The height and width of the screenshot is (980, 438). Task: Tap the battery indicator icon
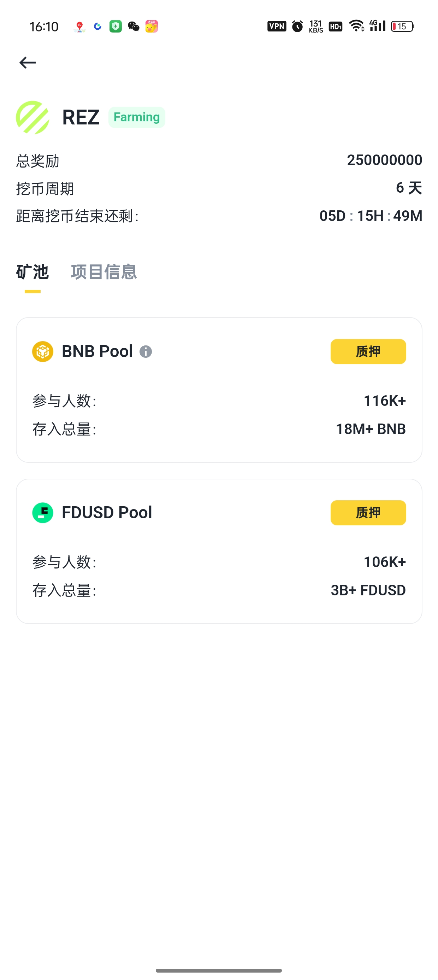tap(402, 26)
